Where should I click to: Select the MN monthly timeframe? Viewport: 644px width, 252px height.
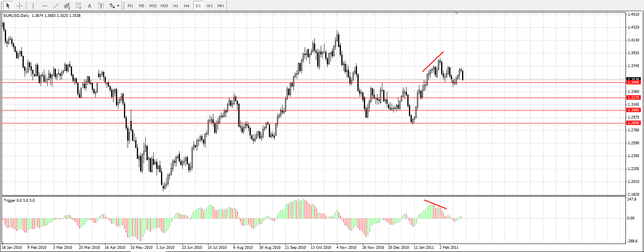[x=221, y=6]
